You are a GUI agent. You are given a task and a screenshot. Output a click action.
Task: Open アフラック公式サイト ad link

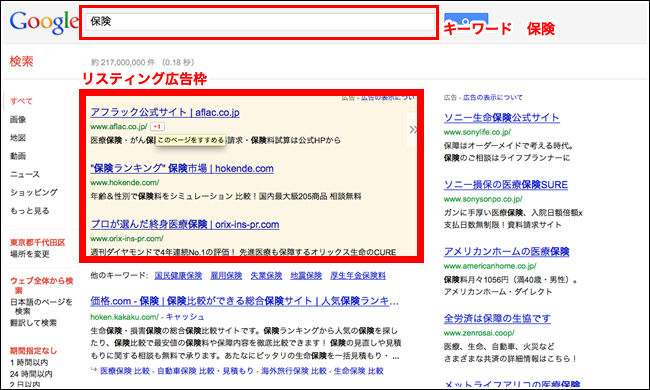tap(165, 112)
